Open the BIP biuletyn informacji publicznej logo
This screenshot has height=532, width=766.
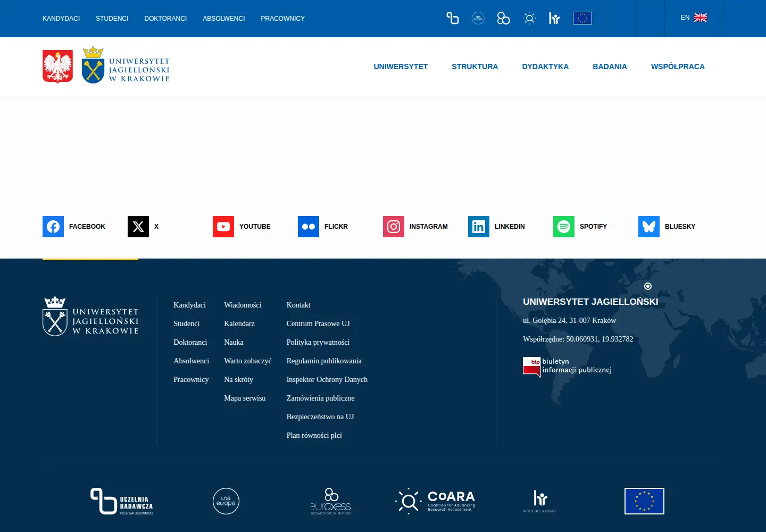coord(567,367)
